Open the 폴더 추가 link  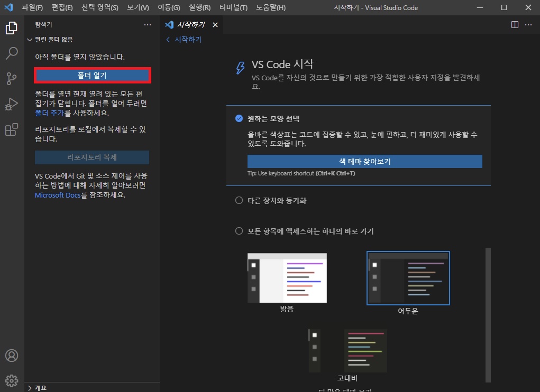pos(50,113)
